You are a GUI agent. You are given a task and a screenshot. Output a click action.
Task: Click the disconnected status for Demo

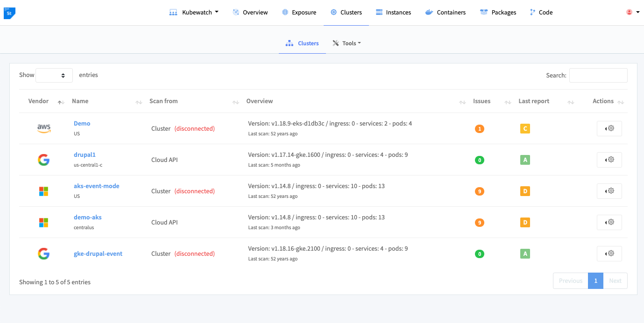[195, 128]
